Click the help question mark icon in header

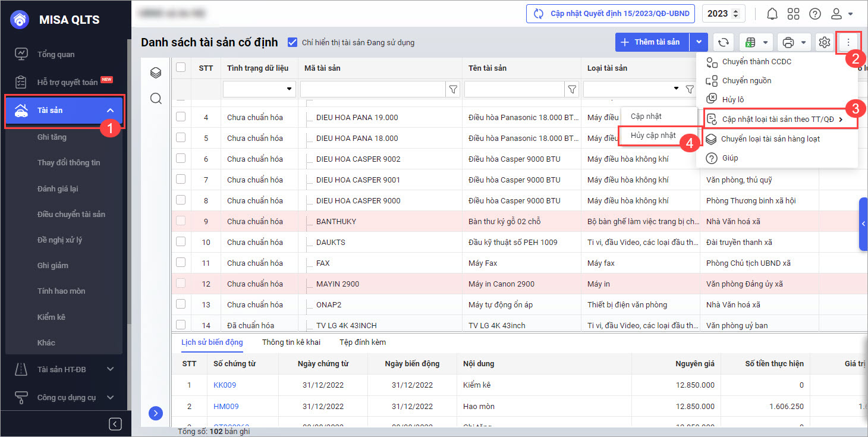pos(815,14)
